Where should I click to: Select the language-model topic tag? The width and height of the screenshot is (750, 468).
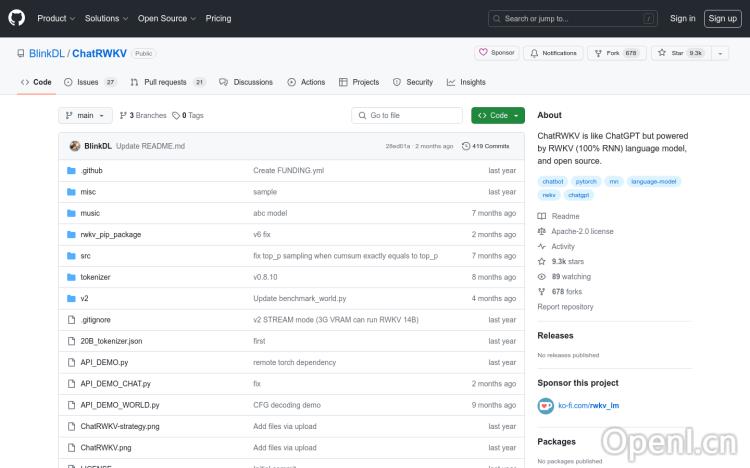coord(654,181)
